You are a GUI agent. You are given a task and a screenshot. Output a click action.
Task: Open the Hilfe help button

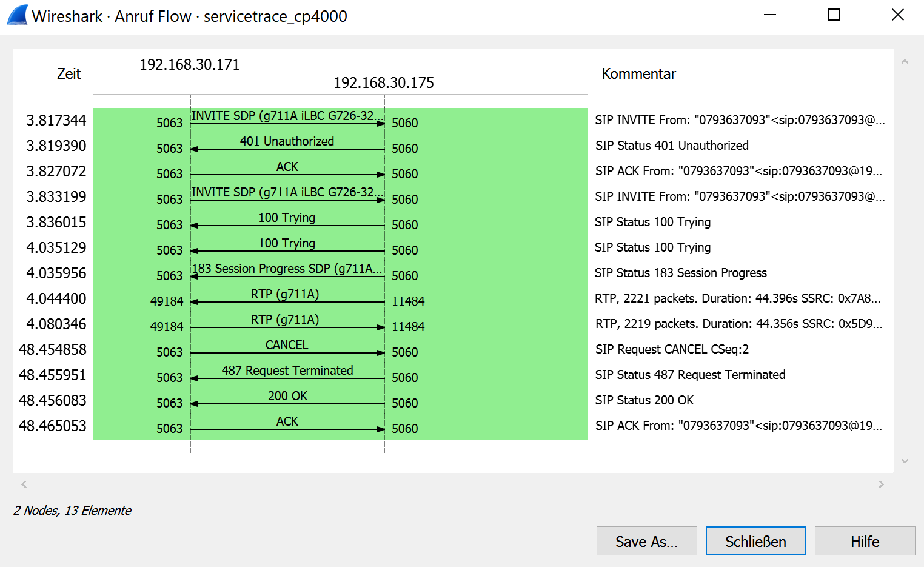click(865, 541)
